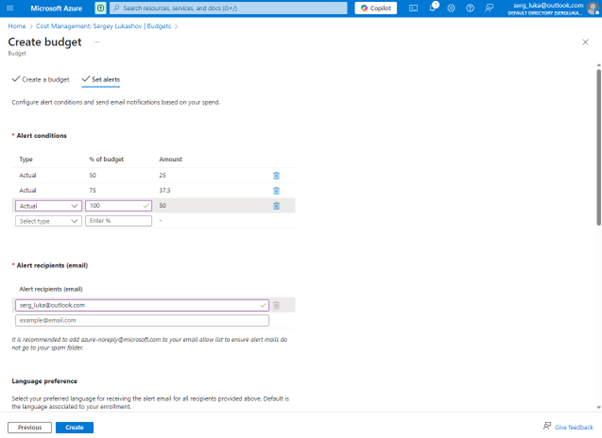This screenshot has width=602, height=438.
Task: Close the Create budget pane
Action: [x=585, y=42]
